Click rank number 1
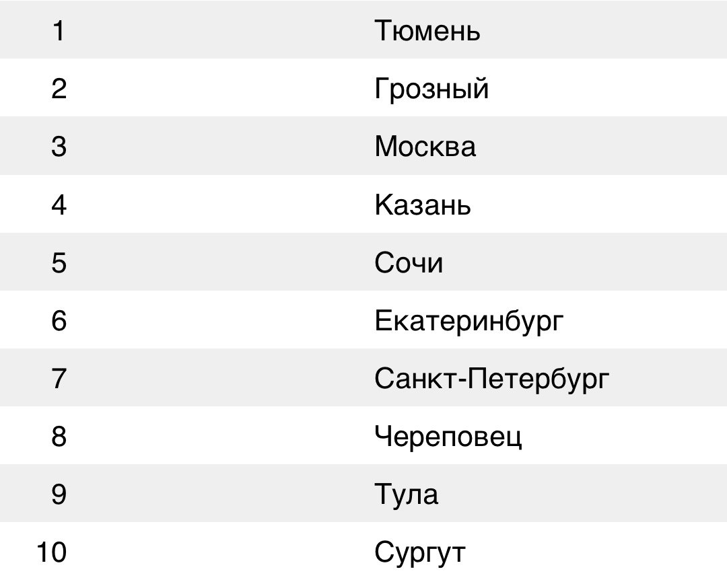 click(x=59, y=30)
